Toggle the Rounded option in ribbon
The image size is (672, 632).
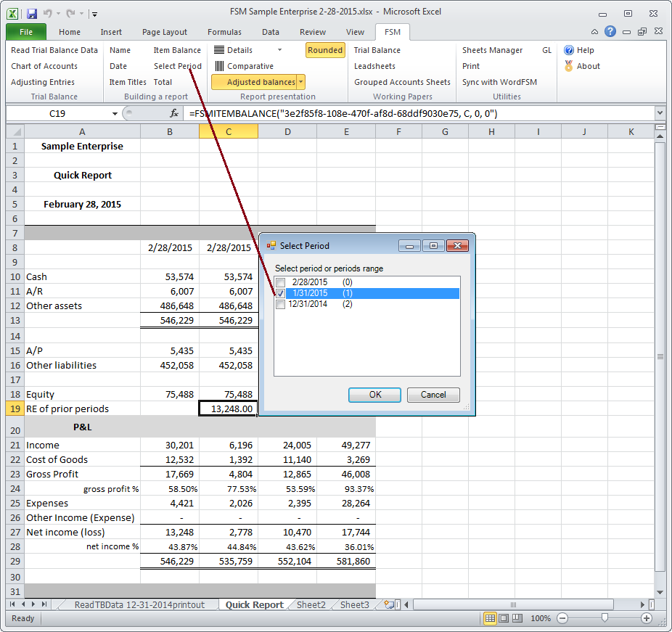(x=325, y=50)
